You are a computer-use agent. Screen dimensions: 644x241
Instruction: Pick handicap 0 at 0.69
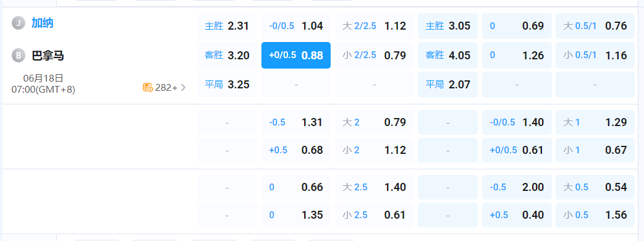pyautogui.click(x=517, y=27)
